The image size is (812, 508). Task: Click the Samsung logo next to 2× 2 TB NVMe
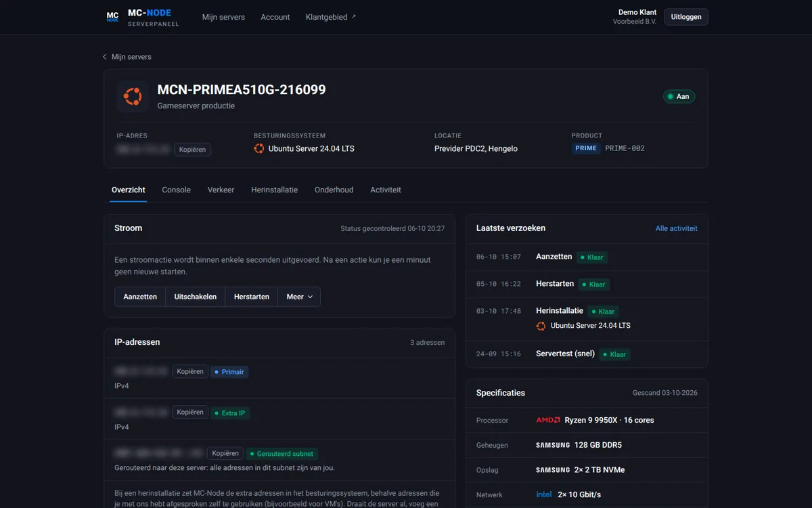coord(553,470)
